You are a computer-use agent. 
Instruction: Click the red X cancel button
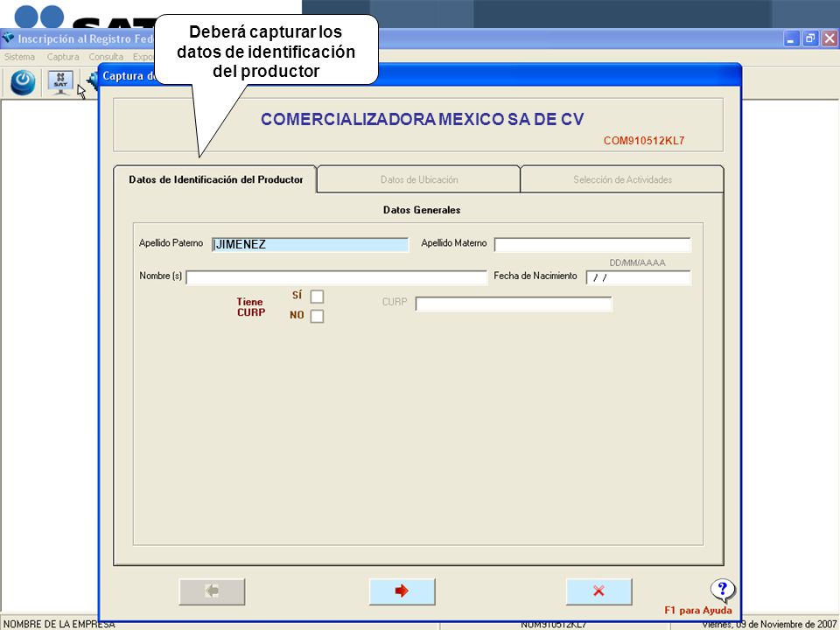(598, 591)
